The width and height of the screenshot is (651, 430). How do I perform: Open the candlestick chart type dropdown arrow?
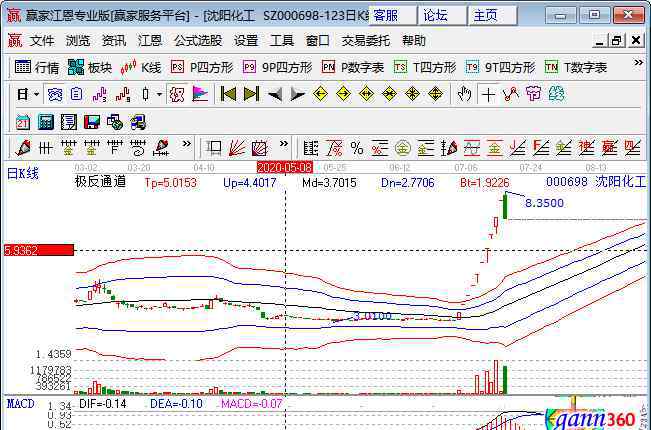(159, 95)
